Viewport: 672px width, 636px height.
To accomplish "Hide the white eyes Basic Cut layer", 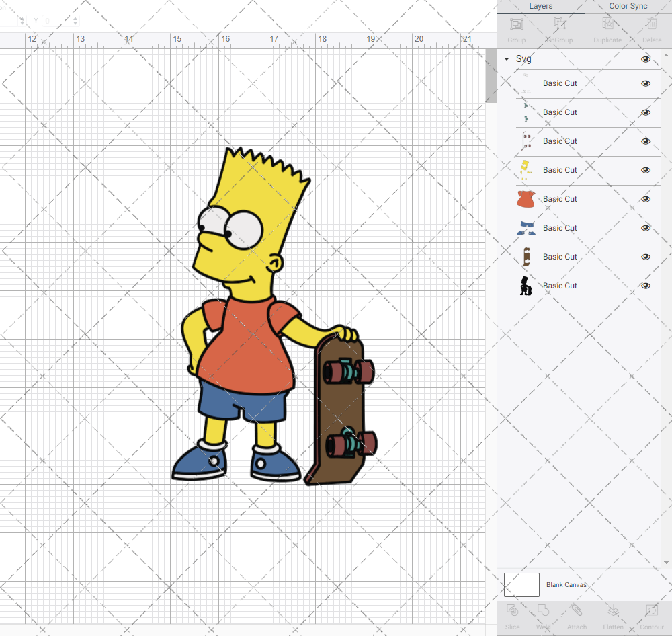I will tap(645, 83).
